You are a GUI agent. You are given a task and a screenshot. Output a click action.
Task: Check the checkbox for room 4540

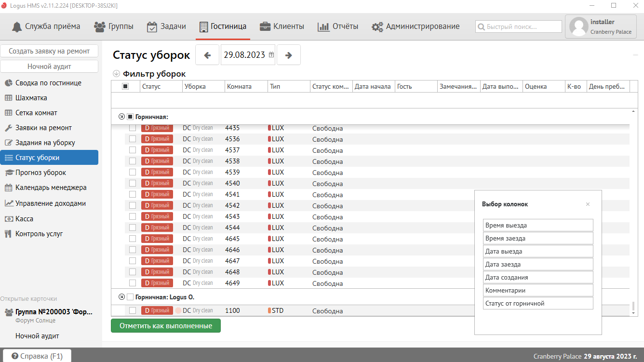(133, 183)
